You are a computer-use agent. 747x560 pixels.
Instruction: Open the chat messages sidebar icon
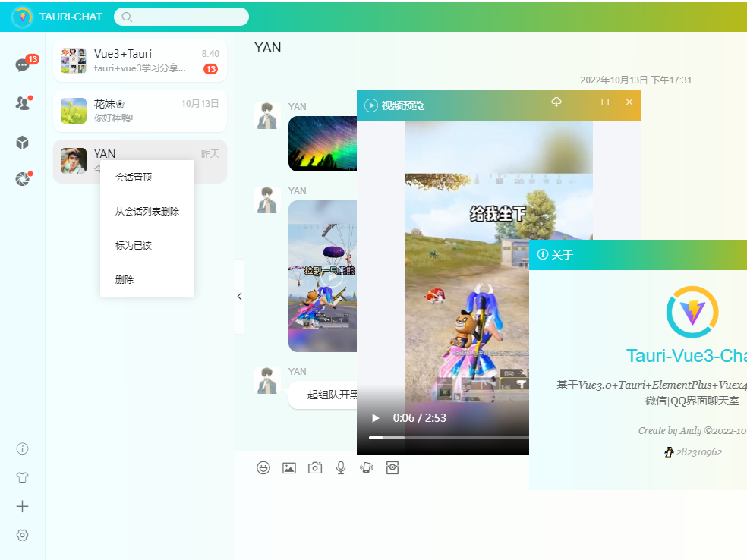tap(22, 64)
